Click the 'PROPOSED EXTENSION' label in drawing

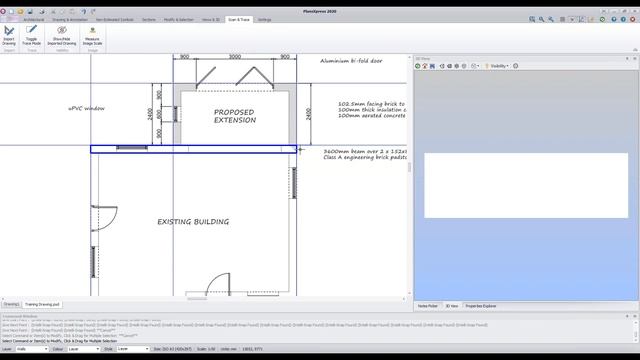[235, 116]
